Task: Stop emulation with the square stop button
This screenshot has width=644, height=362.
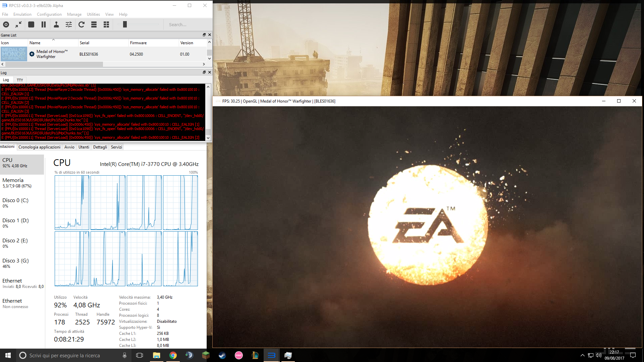Action: tap(31, 24)
